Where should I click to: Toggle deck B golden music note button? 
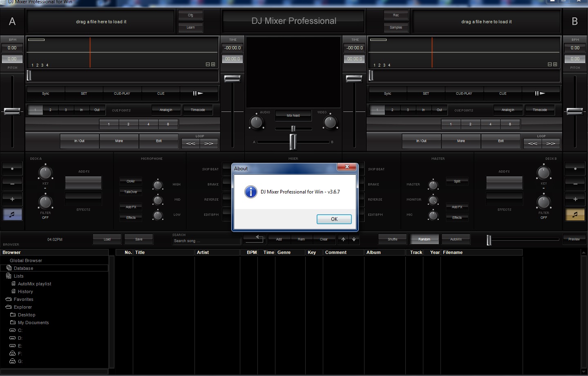(575, 214)
